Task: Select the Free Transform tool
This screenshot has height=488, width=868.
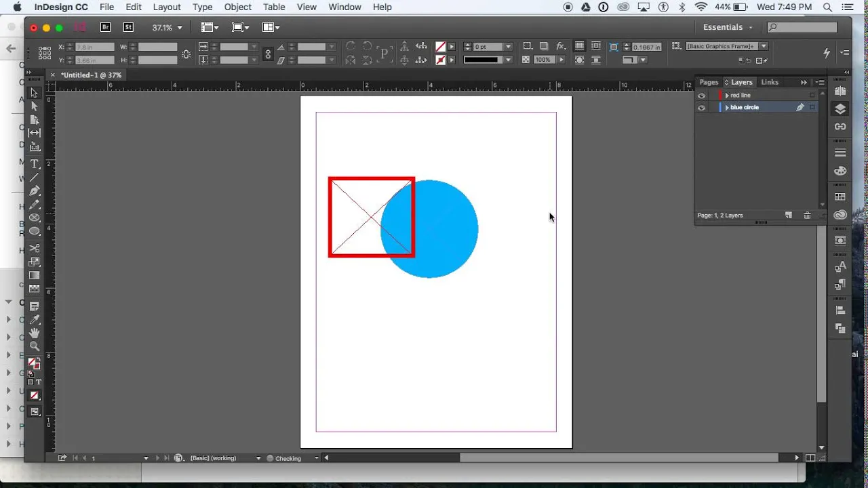Action: [x=34, y=262]
